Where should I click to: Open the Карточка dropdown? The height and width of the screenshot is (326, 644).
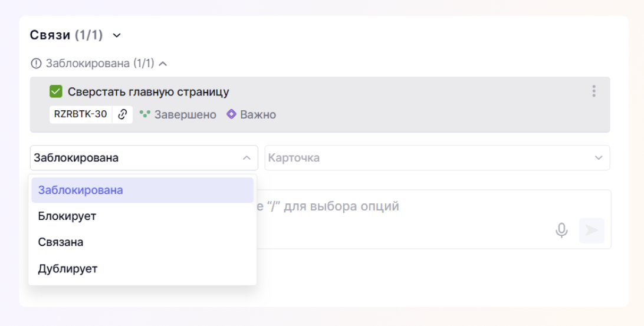click(x=437, y=157)
